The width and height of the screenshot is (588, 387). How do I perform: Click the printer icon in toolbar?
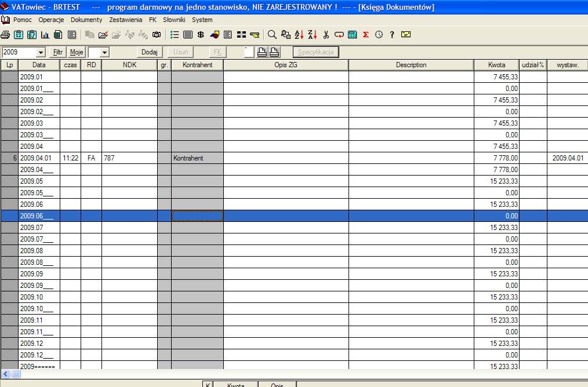tap(5, 35)
